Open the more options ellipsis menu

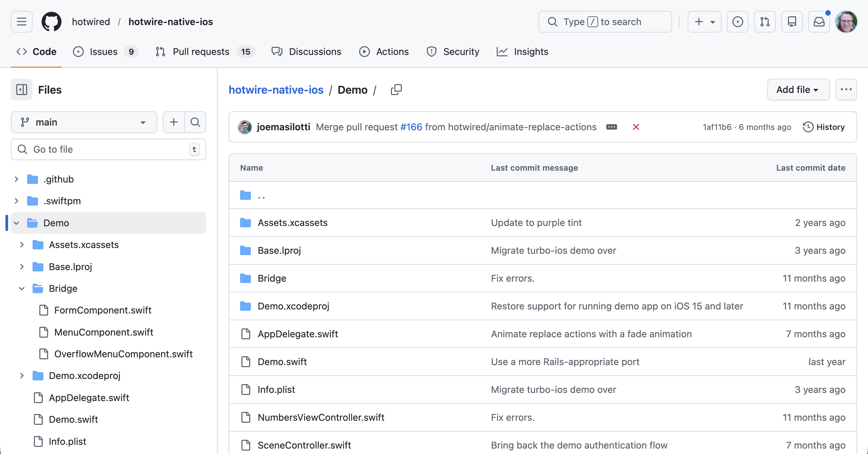(x=846, y=90)
